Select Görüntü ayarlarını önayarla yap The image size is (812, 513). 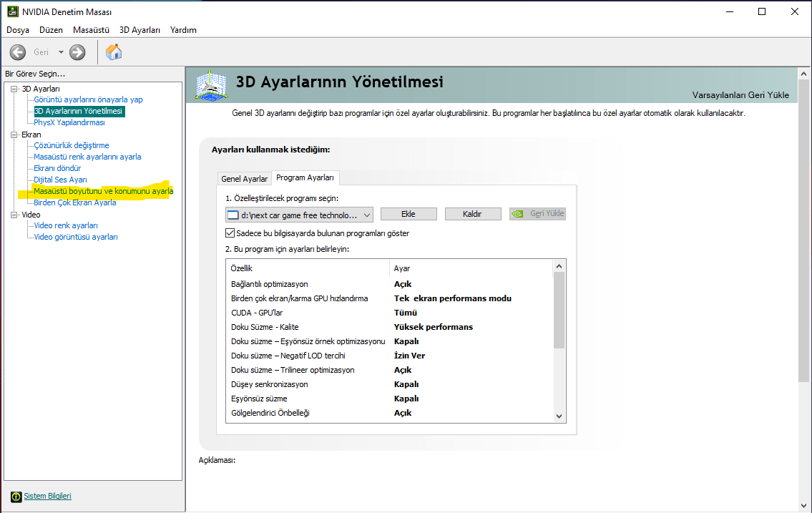click(x=88, y=100)
